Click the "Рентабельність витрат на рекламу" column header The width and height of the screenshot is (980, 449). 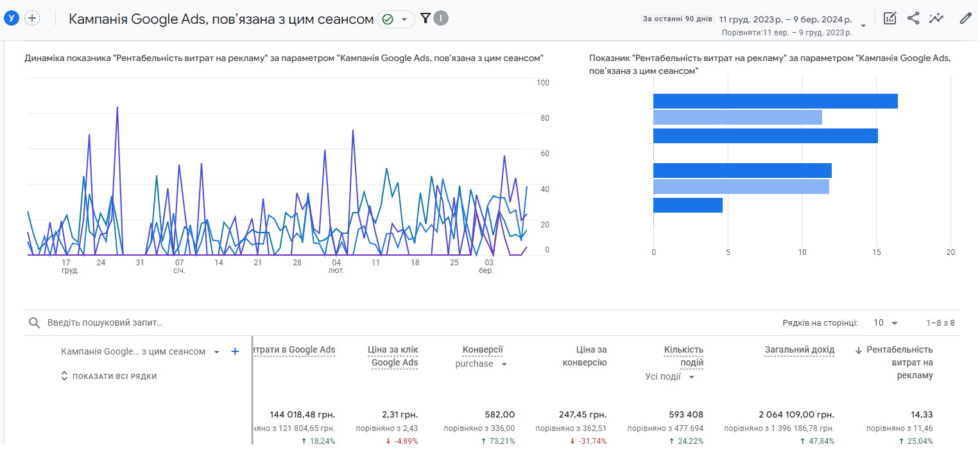pos(899,363)
